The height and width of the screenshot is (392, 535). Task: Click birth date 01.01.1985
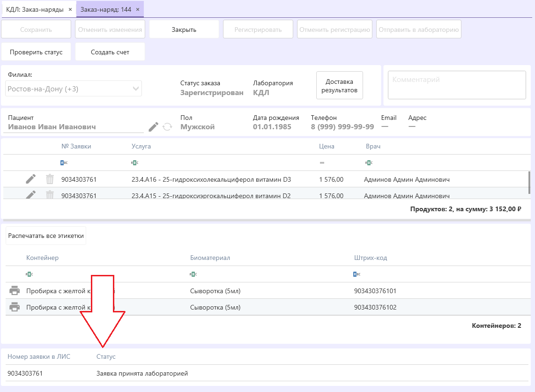click(x=272, y=127)
